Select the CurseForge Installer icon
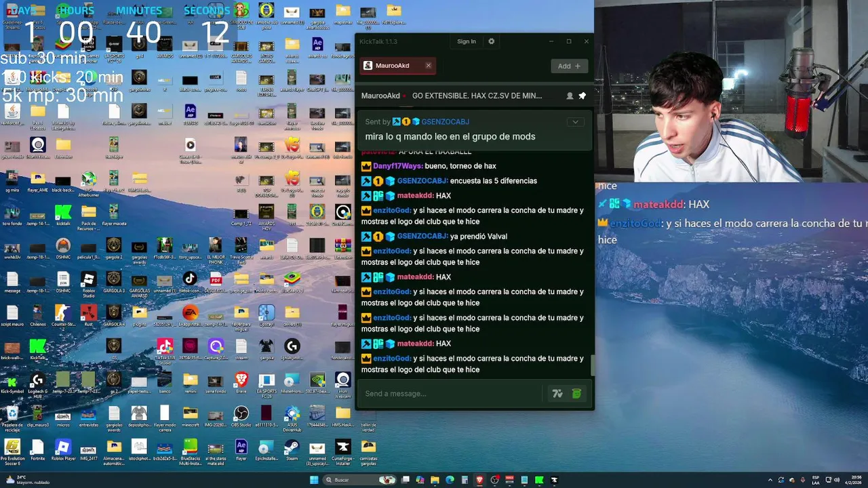This screenshot has height=488, width=868. (342, 452)
